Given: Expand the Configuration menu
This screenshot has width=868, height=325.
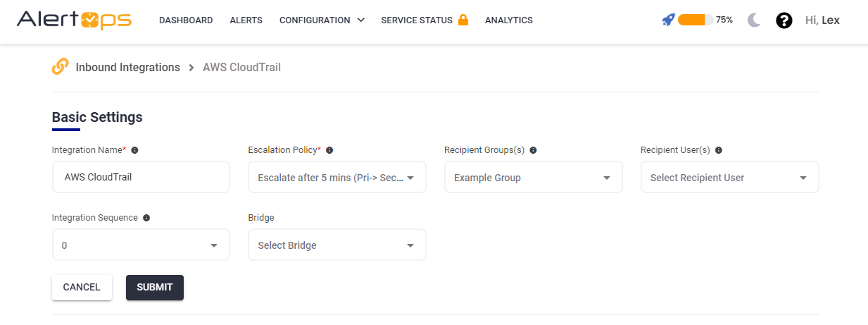Looking at the screenshot, I should (322, 20).
